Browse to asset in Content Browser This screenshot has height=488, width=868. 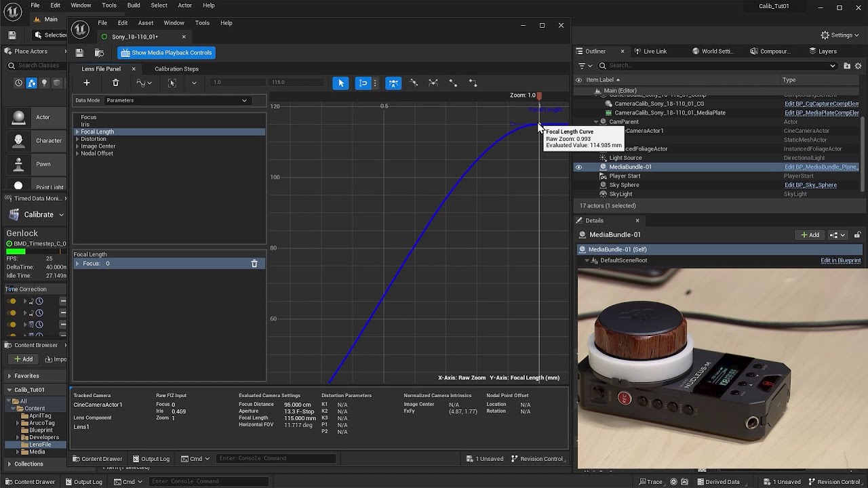[x=100, y=53]
